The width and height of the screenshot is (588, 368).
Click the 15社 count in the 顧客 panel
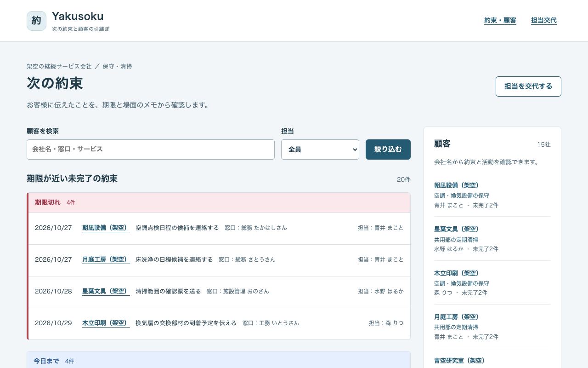pos(544,144)
